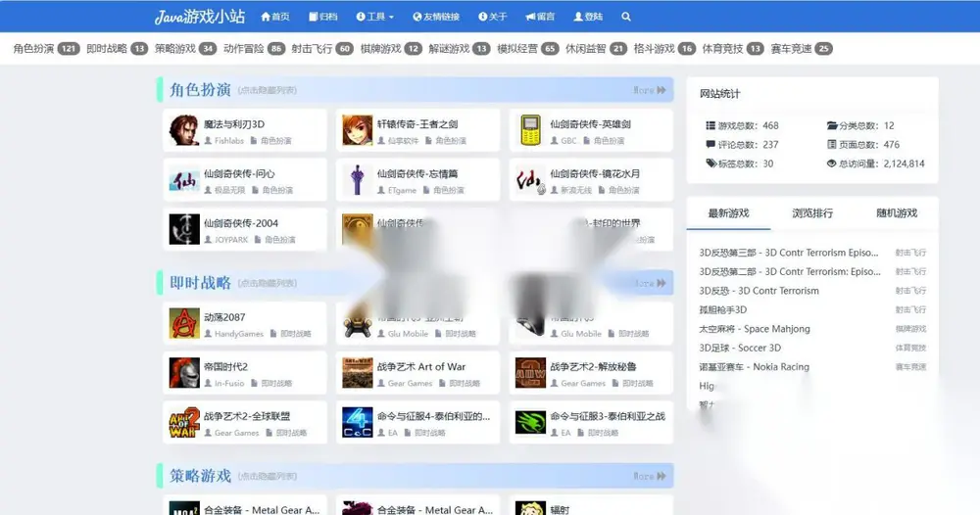Switch to the 最新游戏 tab
980x515 pixels.
[728, 213]
